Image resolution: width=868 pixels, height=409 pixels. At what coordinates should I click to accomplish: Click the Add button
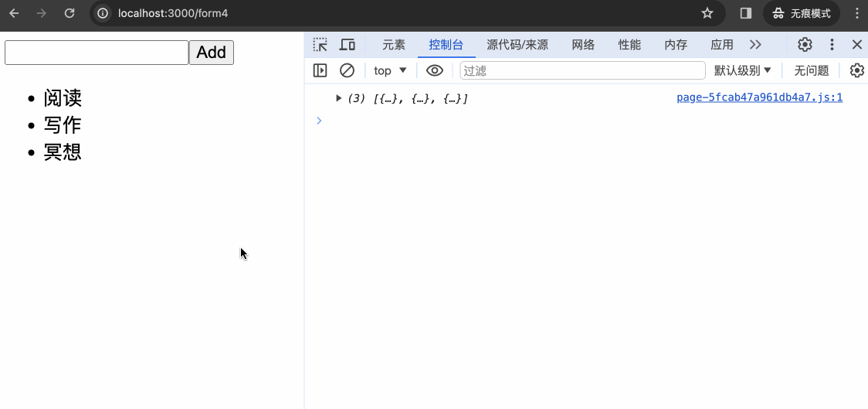tap(212, 53)
